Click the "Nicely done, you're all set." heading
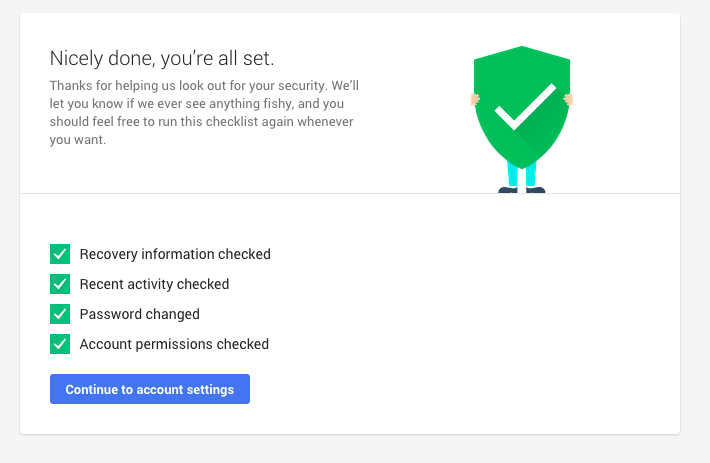 pyautogui.click(x=161, y=57)
